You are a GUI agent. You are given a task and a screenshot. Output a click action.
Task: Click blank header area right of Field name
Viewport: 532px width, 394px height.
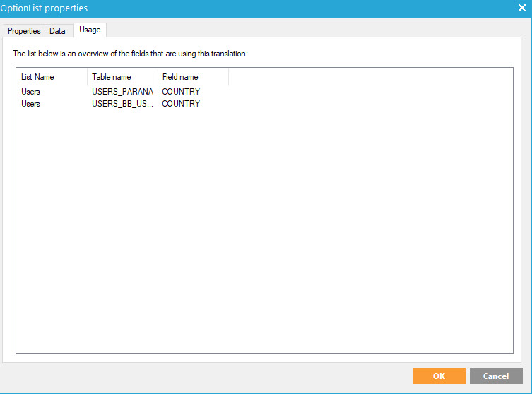pos(367,77)
